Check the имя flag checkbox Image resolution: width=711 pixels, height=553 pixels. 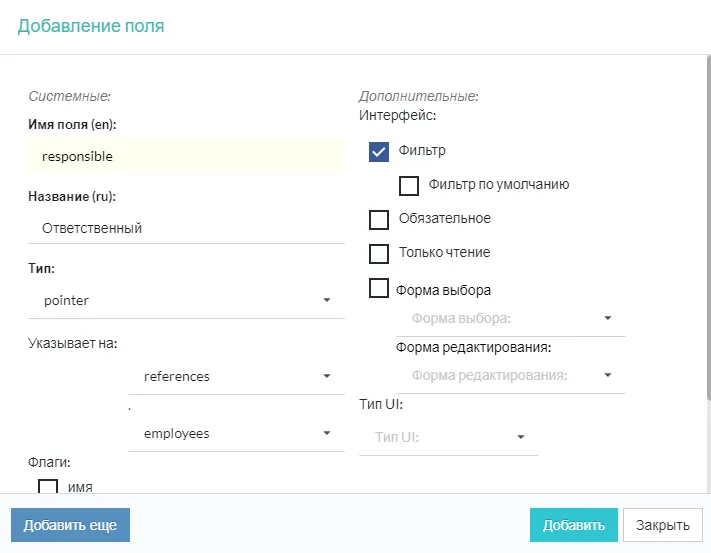click(x=48, y=488)
